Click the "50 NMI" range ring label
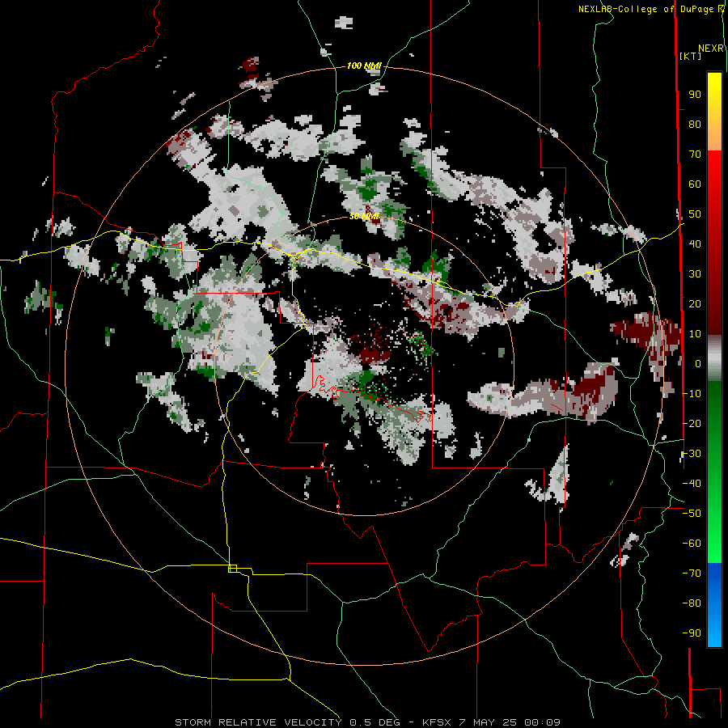The width and height of the screenshot is (728, 728). pos(364,216)
